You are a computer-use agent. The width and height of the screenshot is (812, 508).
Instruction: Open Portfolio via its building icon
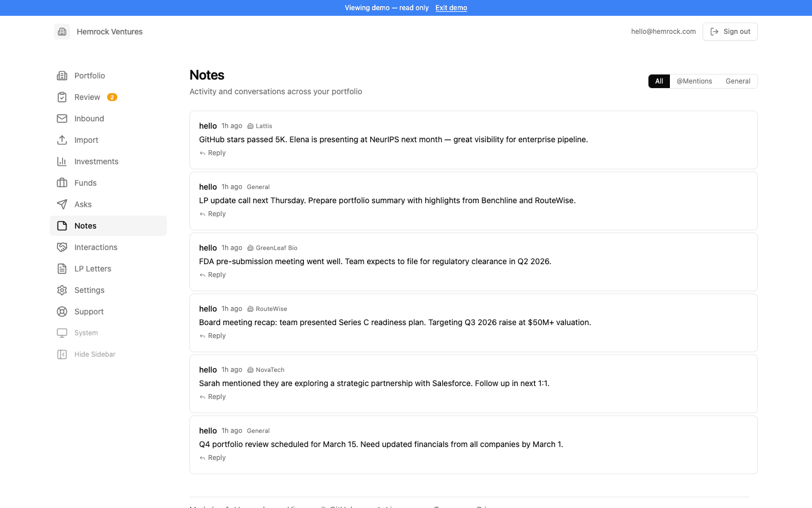pyautogui.click(x=62, y=76)
